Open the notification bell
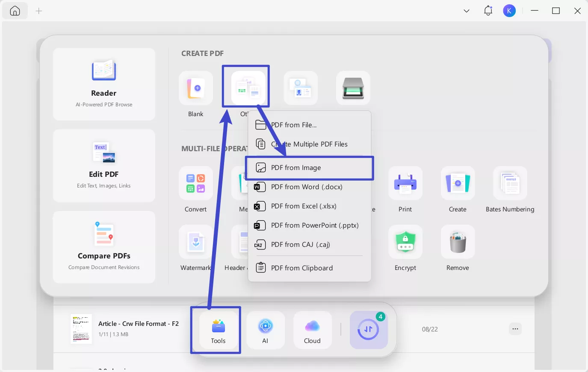Image resolution: width=588 pixels, height=372 pixels. pos(488,11)
